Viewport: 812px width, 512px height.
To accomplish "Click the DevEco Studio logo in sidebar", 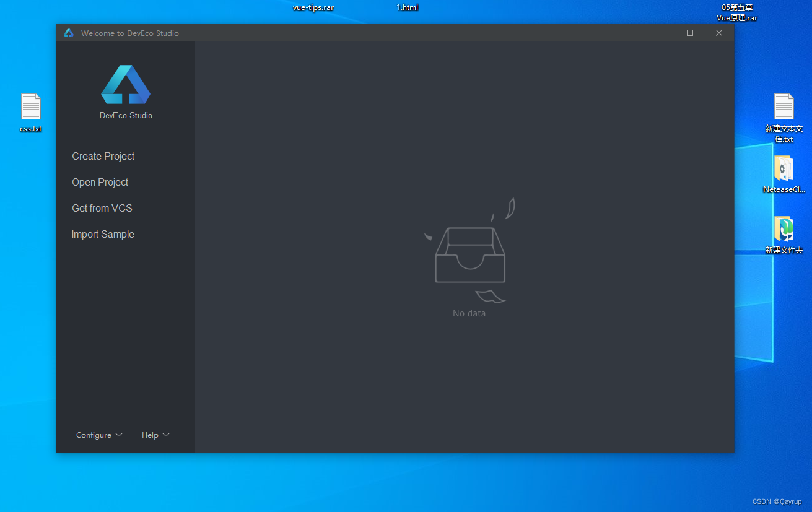I will [x=126, y=85].
